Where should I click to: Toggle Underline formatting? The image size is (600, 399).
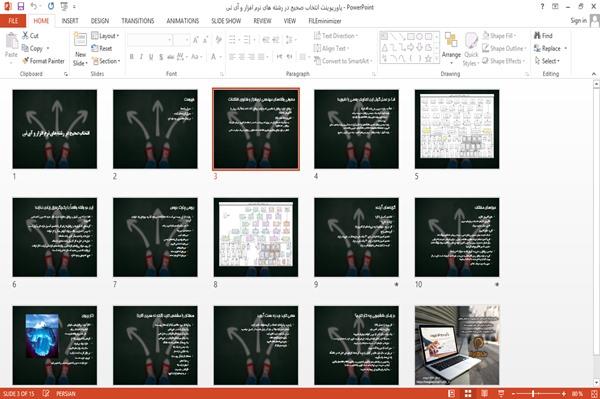pyautogui.click(x=151, y=57)
